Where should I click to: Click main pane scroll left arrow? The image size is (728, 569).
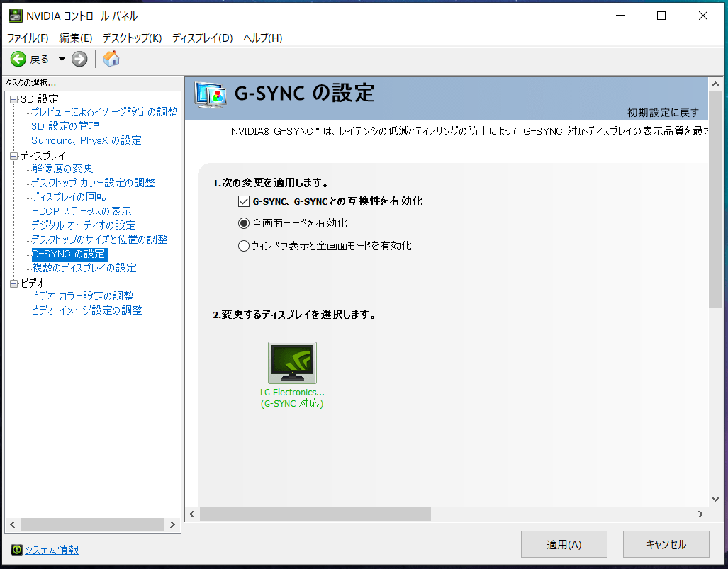192,514
